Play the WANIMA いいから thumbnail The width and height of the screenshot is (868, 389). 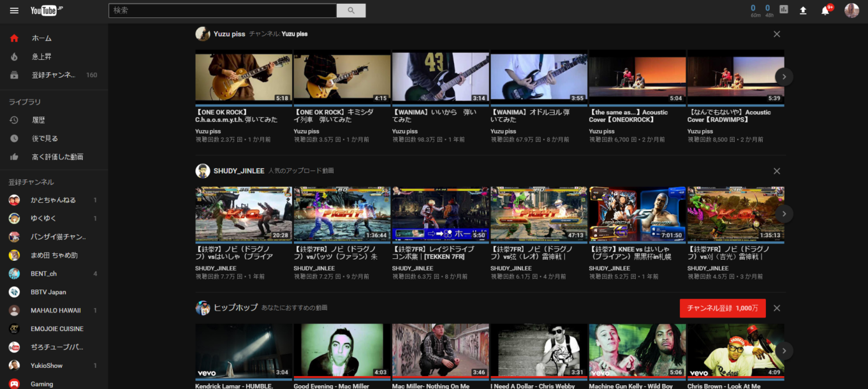[x=441, y=77]
